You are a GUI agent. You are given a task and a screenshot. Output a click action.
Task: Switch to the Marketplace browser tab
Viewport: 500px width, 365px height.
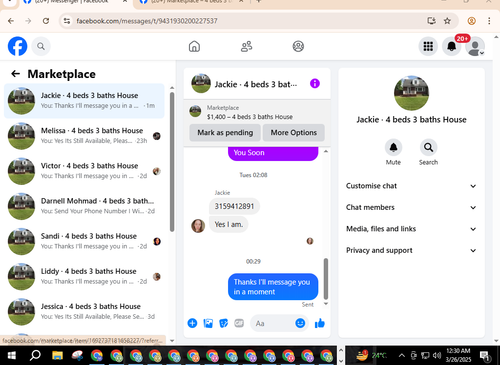pyautogui.click(x=192, y=2)
